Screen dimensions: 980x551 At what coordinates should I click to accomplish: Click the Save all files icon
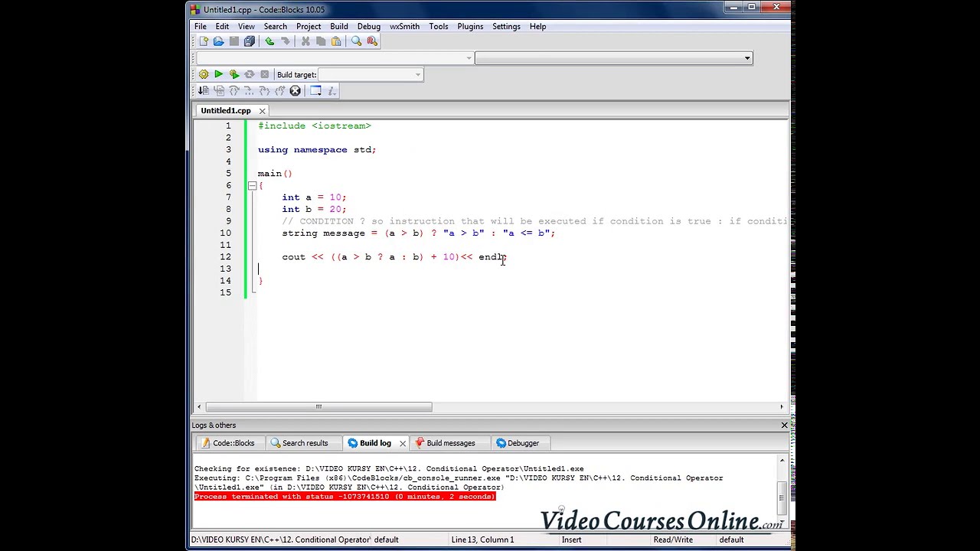tap(249, 41)
